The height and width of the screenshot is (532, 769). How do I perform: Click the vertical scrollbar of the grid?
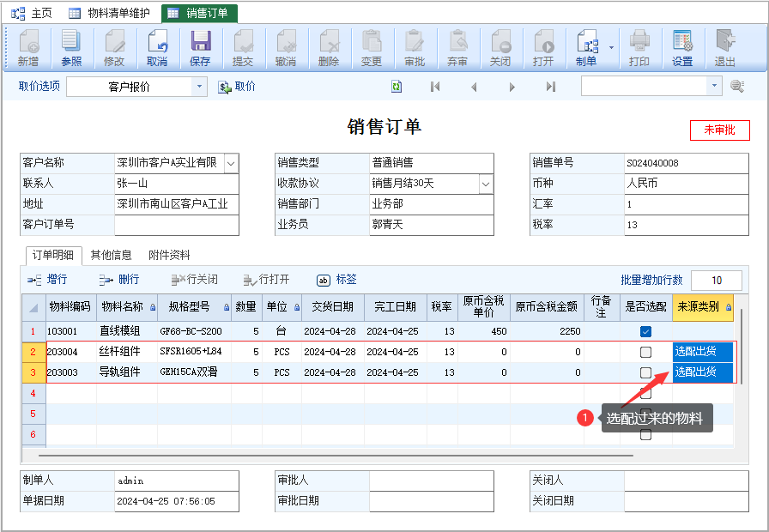tap(741, 346)
